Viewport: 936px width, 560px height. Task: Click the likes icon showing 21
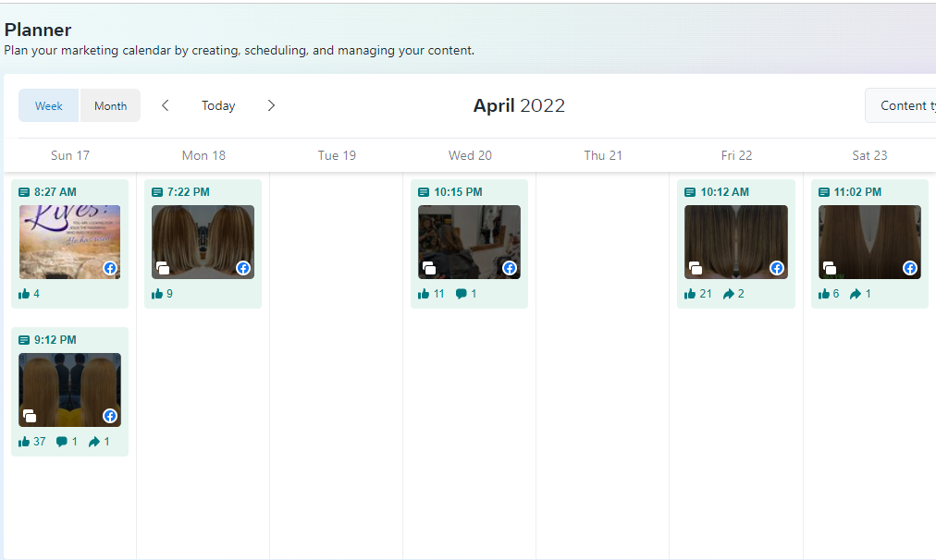coord(690,294)
